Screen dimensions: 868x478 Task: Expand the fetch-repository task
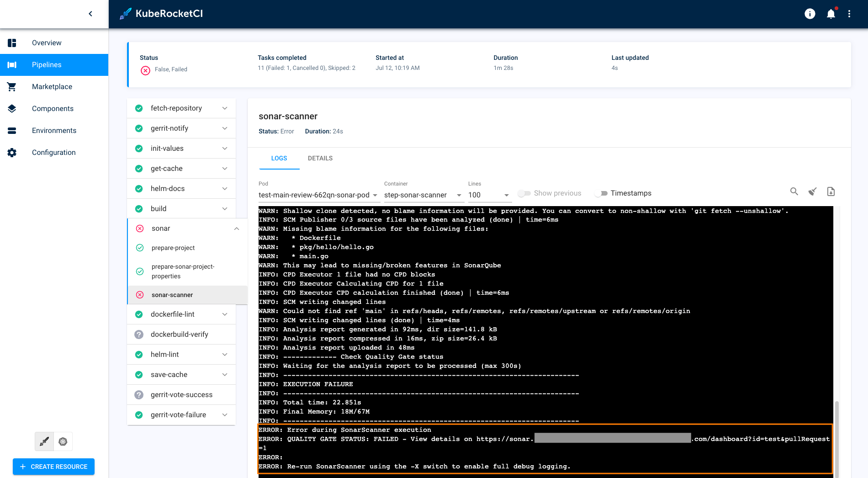point(225,108)
